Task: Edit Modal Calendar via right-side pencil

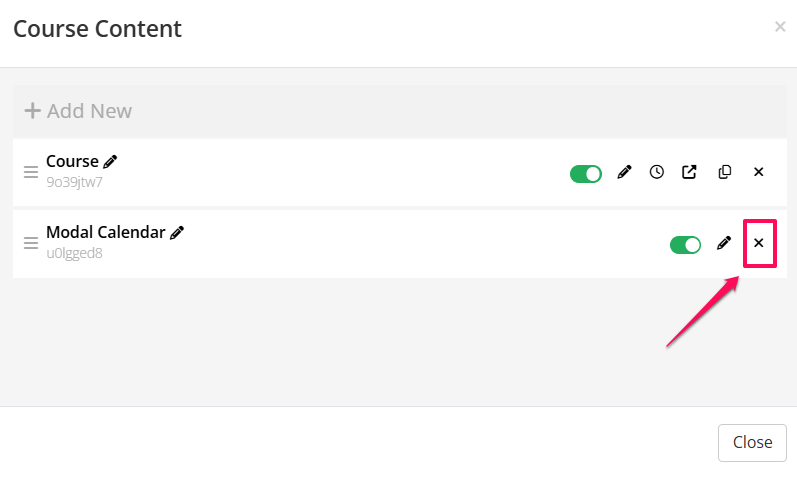Action: 724,243
